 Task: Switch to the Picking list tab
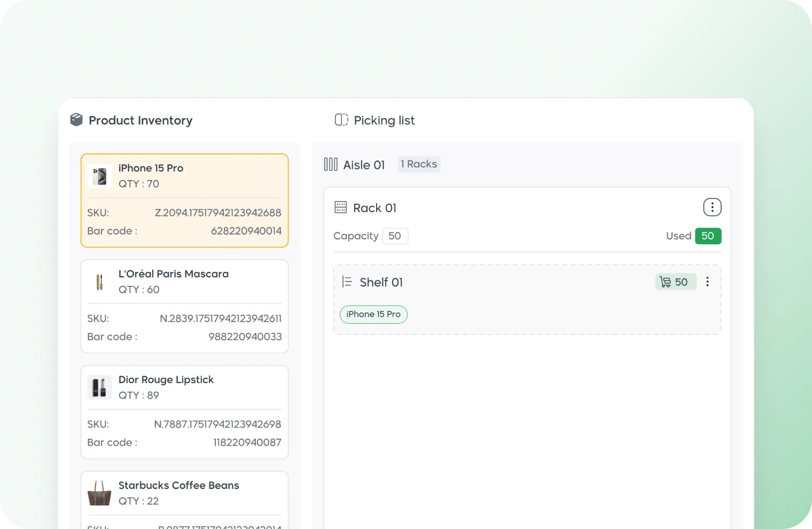(384, 120)
